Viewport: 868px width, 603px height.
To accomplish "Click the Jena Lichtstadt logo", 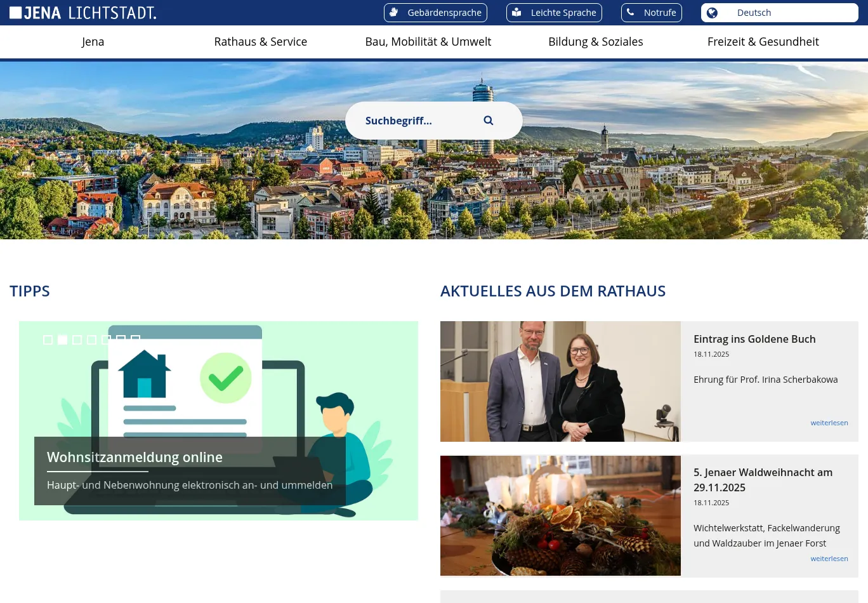I will [x=82, y=13].
